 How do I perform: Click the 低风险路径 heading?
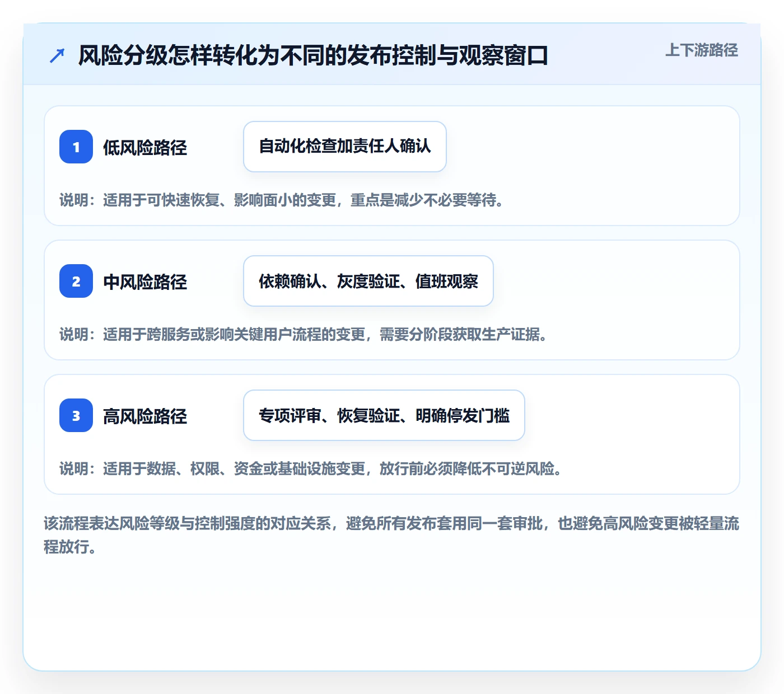pos(145,147)
